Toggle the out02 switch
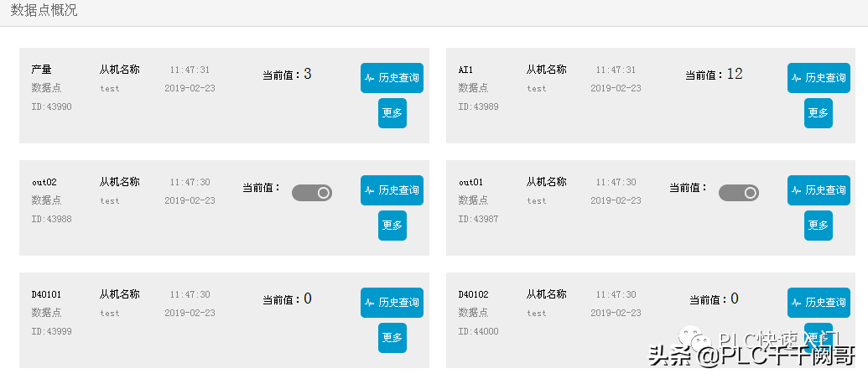 (x=312, y=193)
